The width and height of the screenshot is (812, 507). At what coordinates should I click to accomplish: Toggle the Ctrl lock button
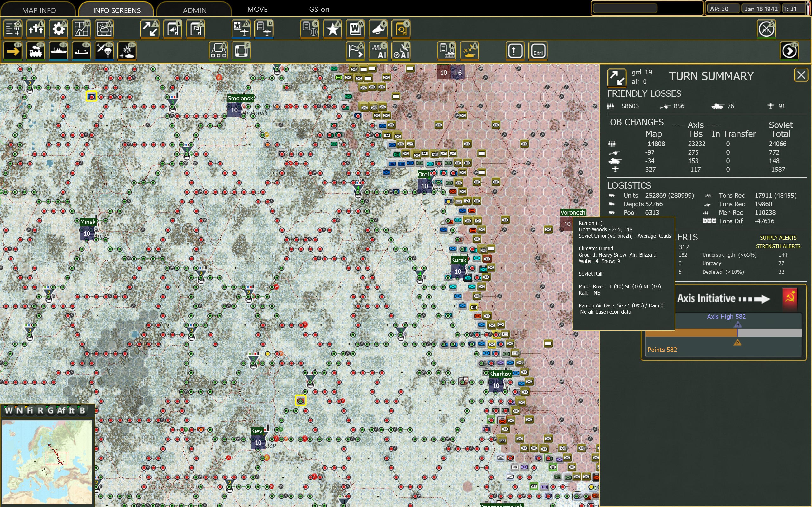coord(538,51)
